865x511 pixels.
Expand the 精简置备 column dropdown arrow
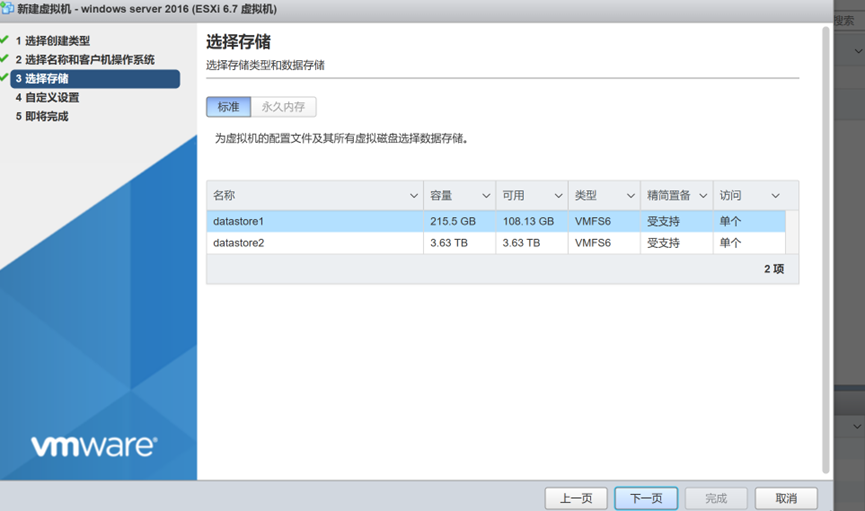[703, 195]
